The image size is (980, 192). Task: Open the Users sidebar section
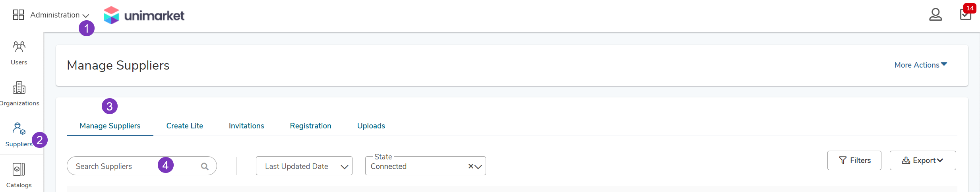[x=19, y=53]
